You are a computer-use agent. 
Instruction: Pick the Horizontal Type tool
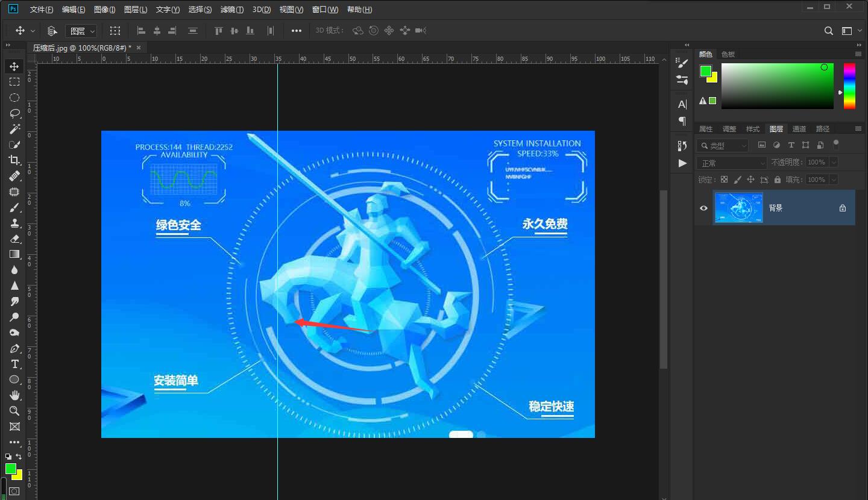tap(14, 364)
